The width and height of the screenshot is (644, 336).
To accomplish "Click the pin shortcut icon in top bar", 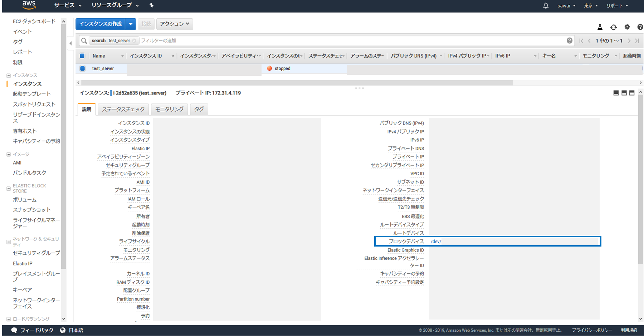I will coord(151,5).
